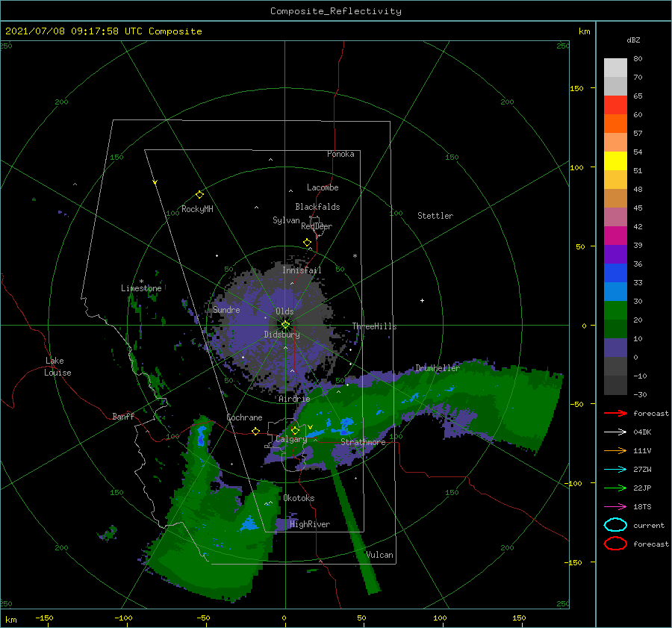Screen dimensions: 672x628
Task: Click the purple 39–36 dBZ swatch
Action: [615, 254]
